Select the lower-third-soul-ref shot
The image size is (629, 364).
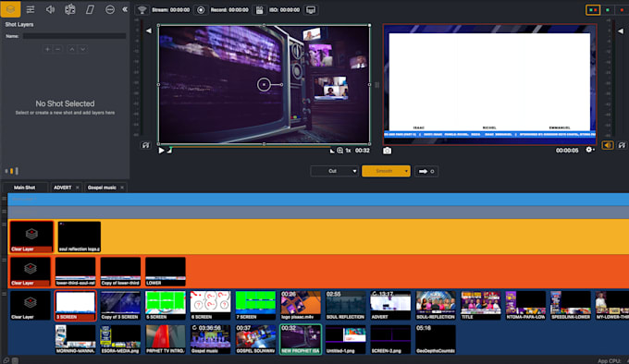76,272
